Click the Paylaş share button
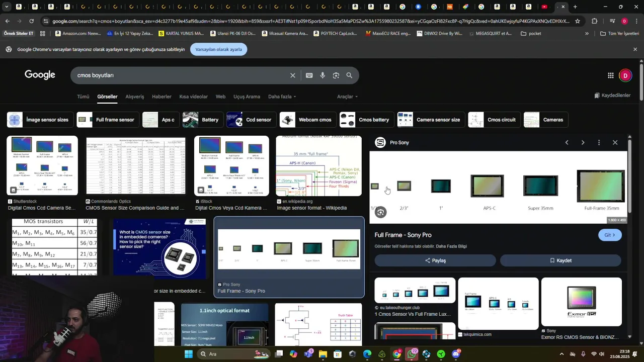The width and height of the screenshot is (644, 362). tap(435, 260)
